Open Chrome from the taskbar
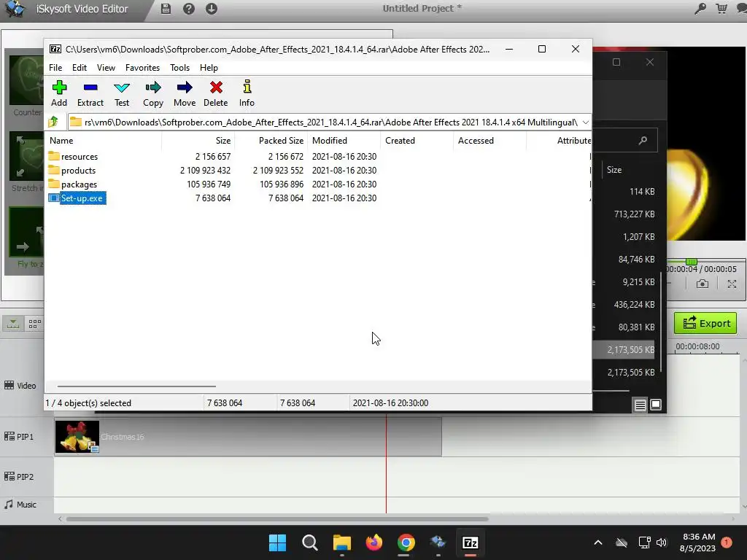747x560 pixels. pyautogui.click(x=406, y=542)
